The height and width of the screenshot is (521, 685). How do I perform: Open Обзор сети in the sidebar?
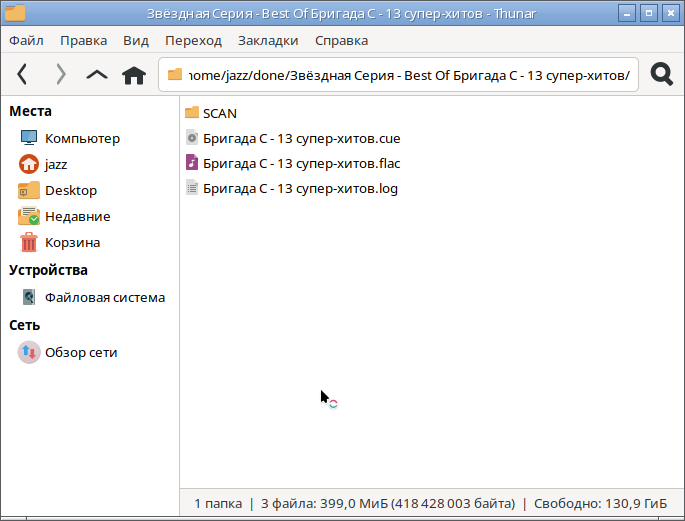[x=81, y=353]
